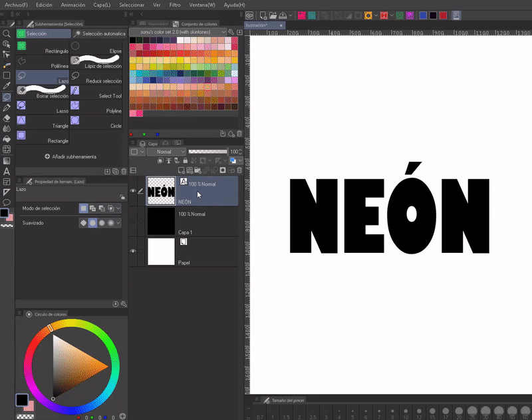
Task: Open the Archivo menu
Action: pyautogui.click(x=16, y=5)
